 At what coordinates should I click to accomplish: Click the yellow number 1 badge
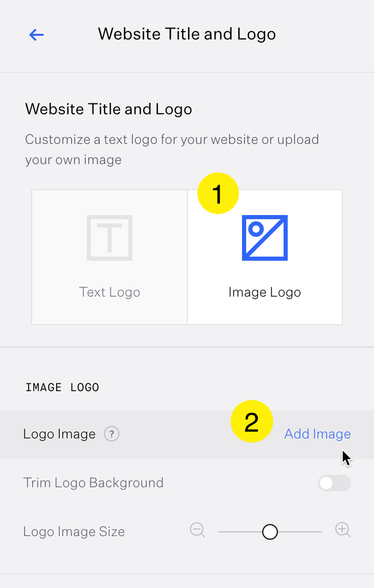(x=218, y=194)
